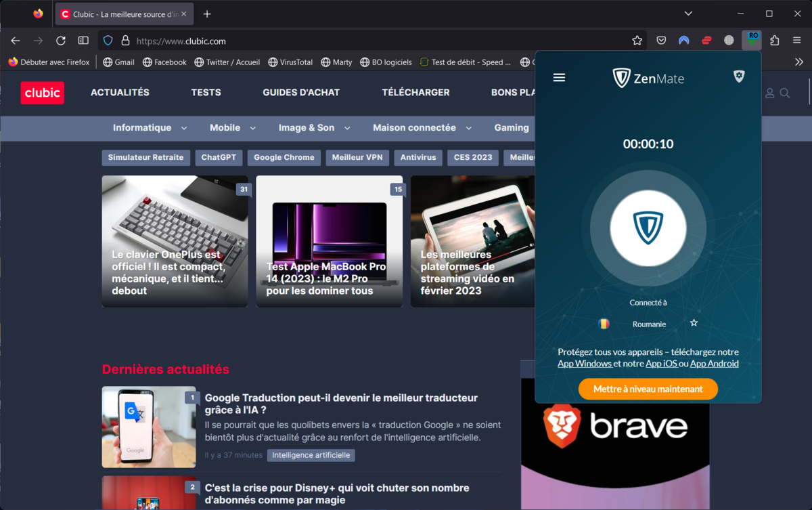Open the Facebook bookmark

(x=164, y=62)
